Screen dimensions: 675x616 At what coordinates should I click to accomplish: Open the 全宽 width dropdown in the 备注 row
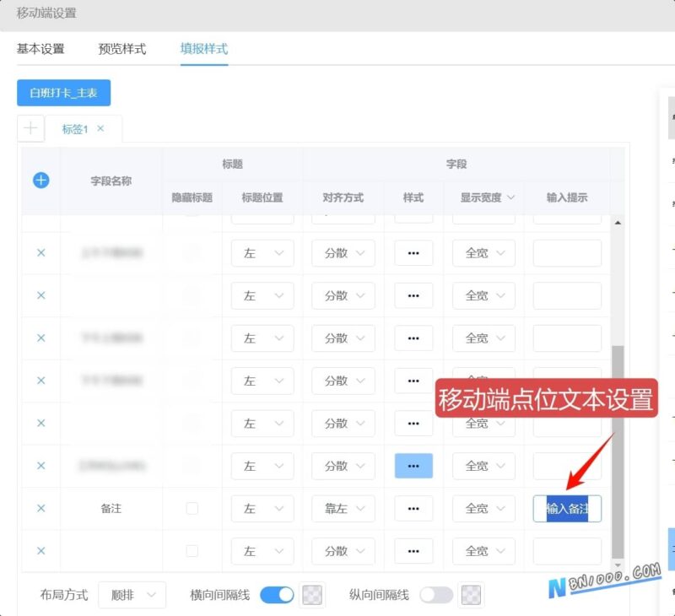coord(483,508)
